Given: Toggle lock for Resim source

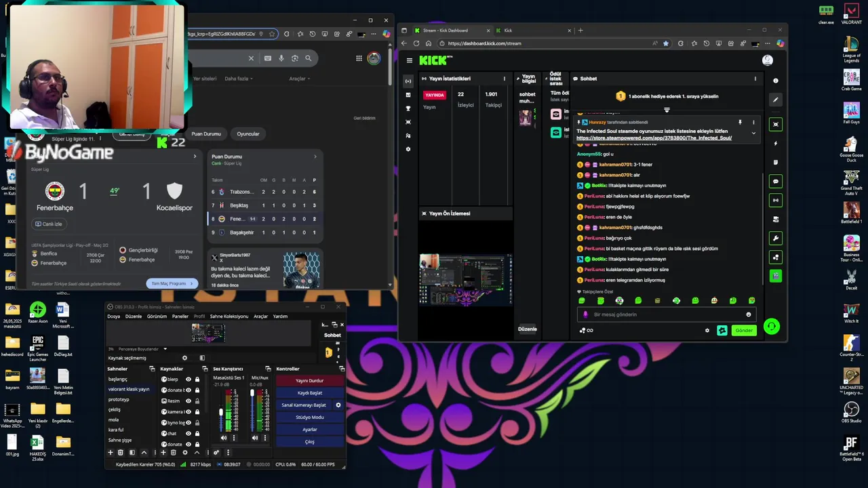Looking at the screenshot, I should click(197, 401).
